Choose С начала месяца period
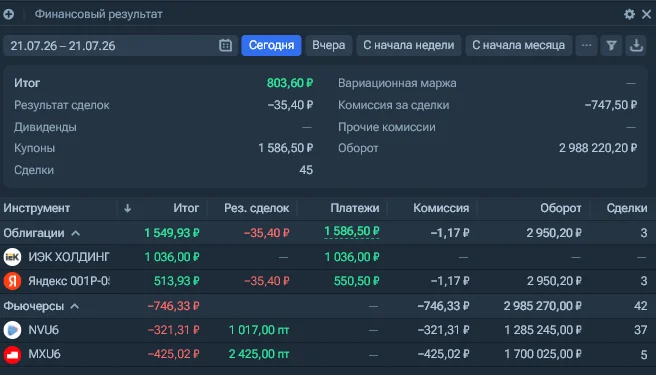Image resolution: width=656 pixels, height=375 pixels. coord(518,45)
